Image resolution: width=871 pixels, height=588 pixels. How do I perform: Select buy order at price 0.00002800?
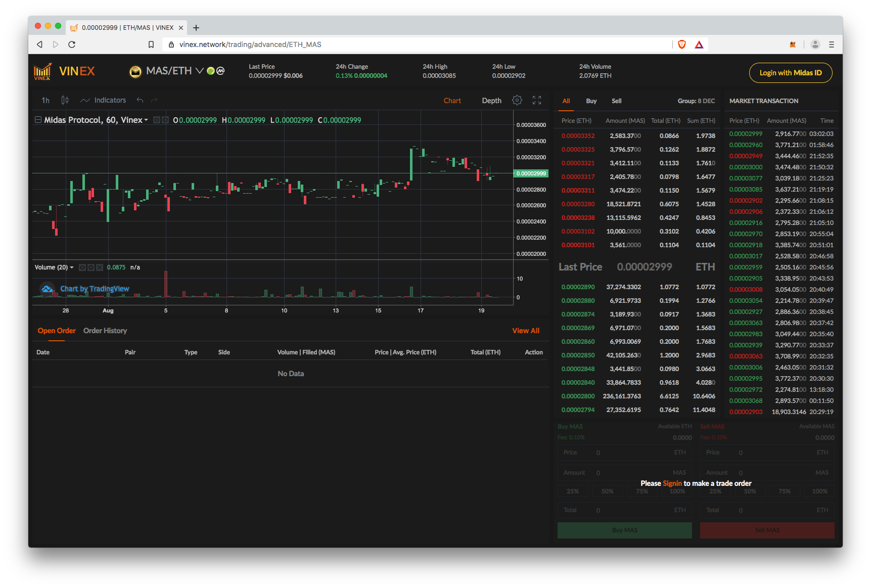coord(638,396)
